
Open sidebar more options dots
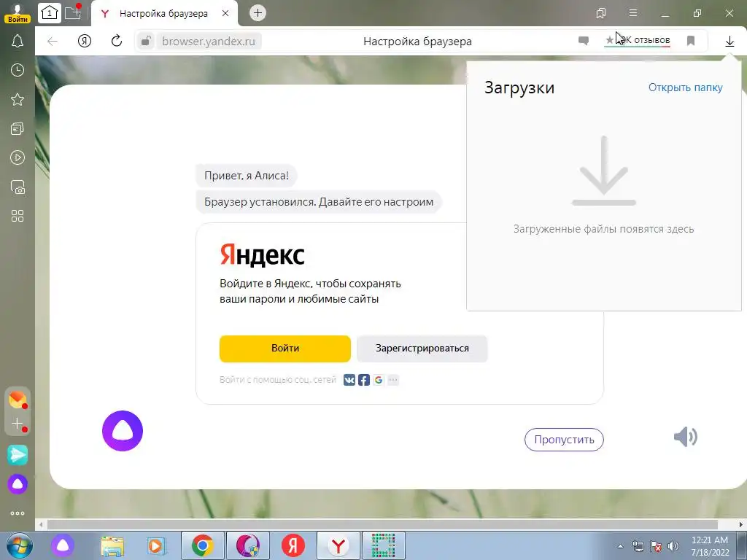[x=18, y=513]
